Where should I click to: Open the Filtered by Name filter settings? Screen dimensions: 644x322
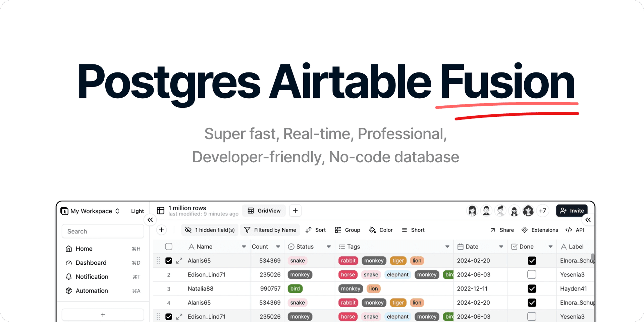coord(270,230)
